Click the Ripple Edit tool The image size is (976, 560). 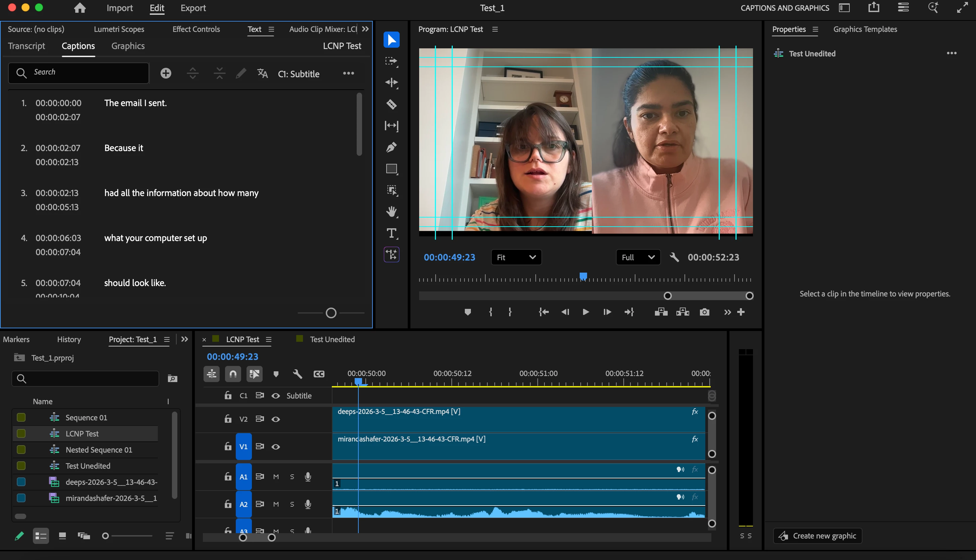click(x=391, y=83)
